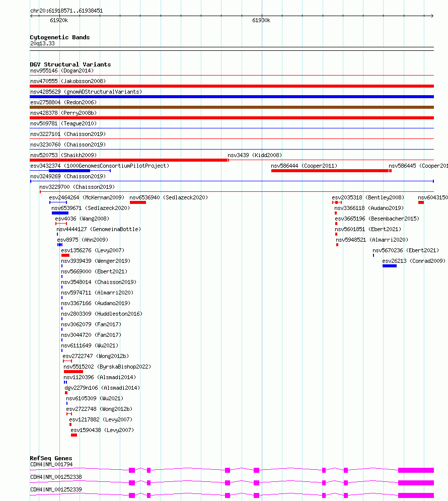Select nsv520753 (Shaikh2009) red bar
Screen dimensions: 448x501
(129, 160)
